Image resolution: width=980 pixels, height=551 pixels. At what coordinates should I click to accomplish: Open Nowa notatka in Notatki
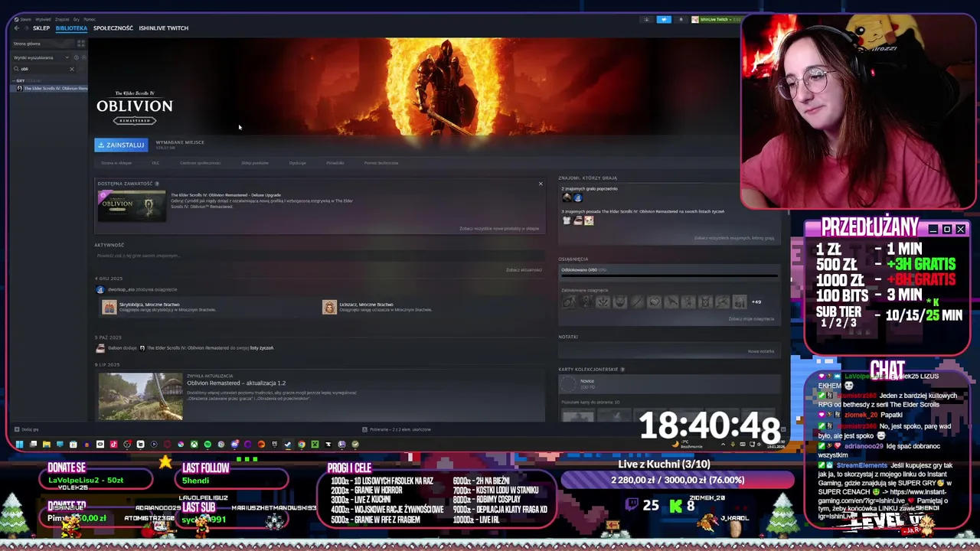761,351
